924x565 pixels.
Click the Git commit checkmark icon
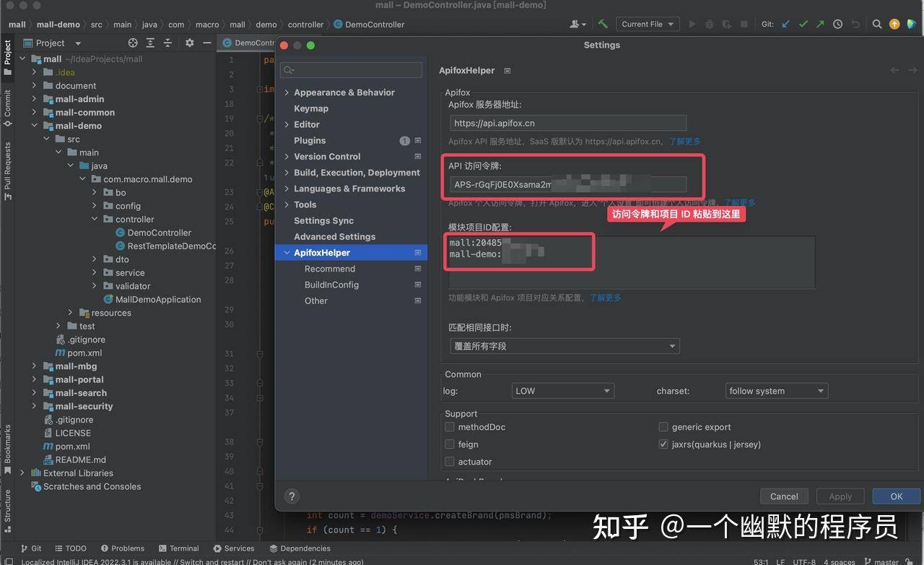pos(803,24)
